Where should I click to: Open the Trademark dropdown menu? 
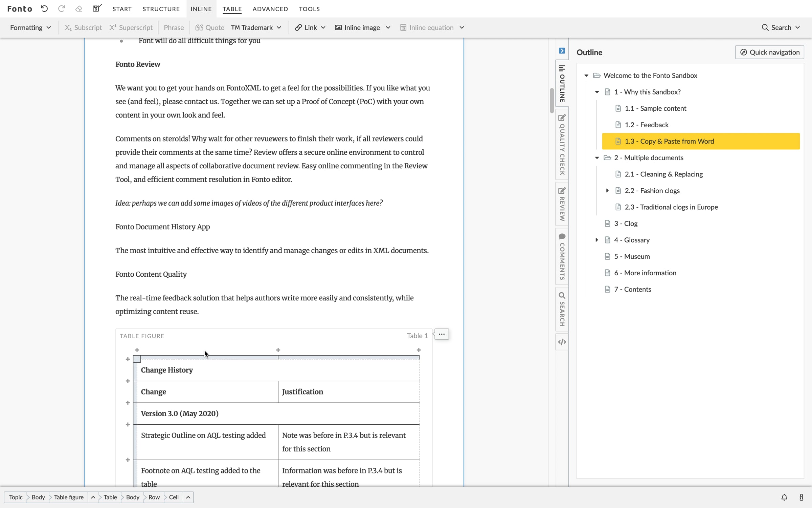256,27
